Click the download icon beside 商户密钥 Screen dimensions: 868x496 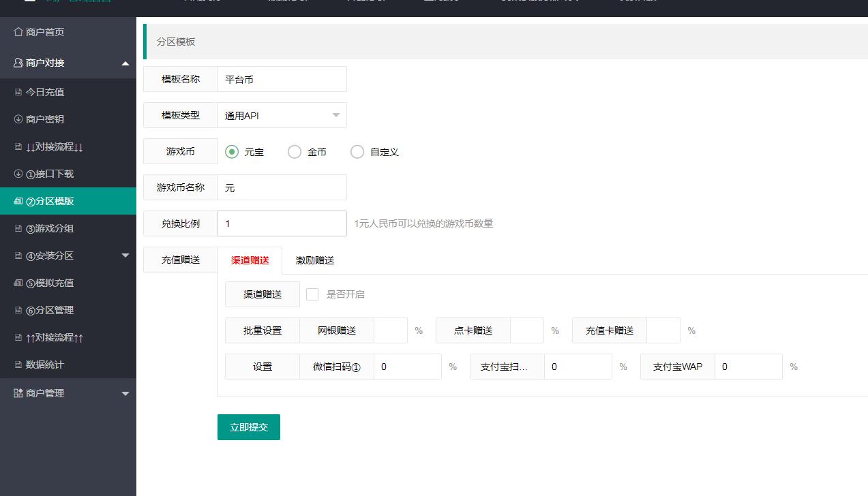(18, 119)
